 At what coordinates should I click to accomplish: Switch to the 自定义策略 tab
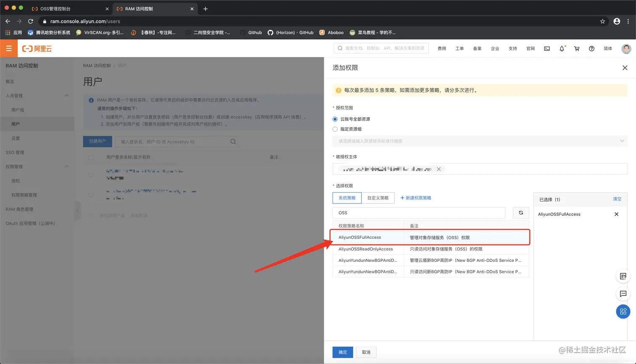click(377, 198)
